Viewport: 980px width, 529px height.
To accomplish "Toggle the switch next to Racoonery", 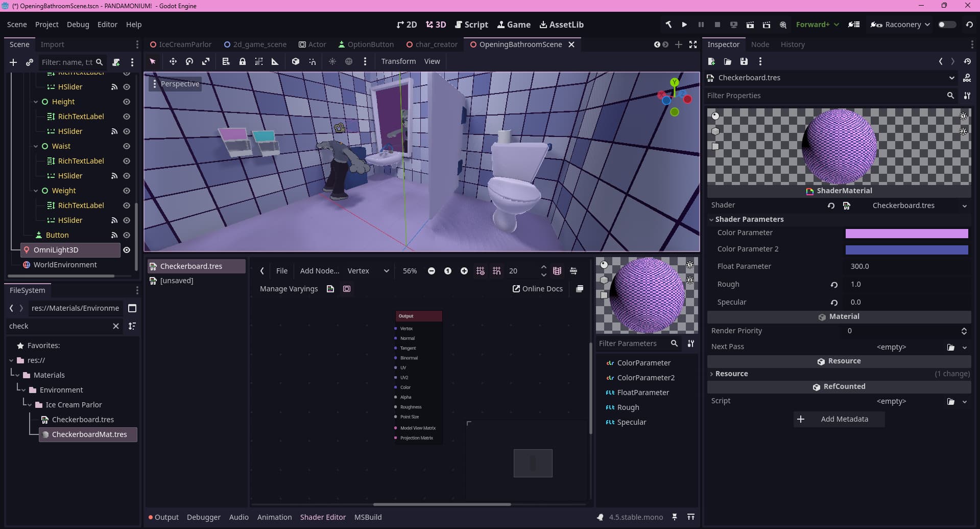I will [x=946, y=25].
